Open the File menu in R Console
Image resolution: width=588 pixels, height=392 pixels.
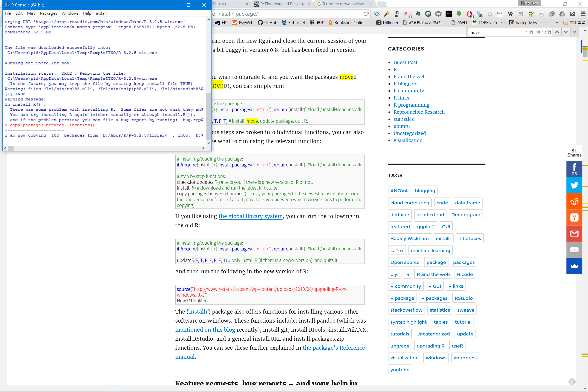tap(8, 13)
